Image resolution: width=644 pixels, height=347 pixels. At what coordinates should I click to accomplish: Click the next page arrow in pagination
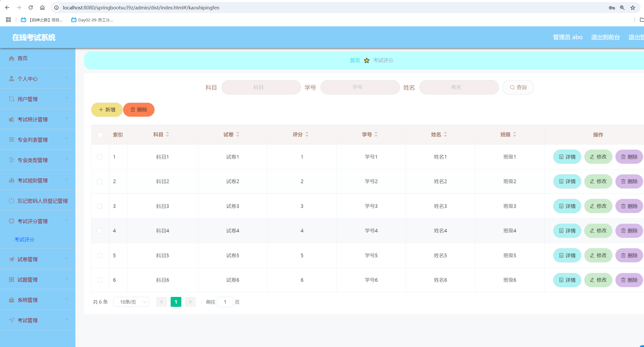tap(190, 302)
